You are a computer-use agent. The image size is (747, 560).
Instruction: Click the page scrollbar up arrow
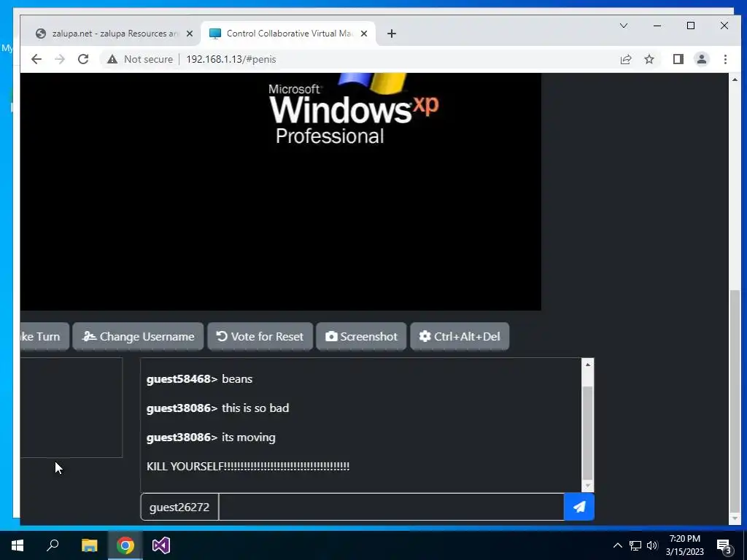pos(735,79)
